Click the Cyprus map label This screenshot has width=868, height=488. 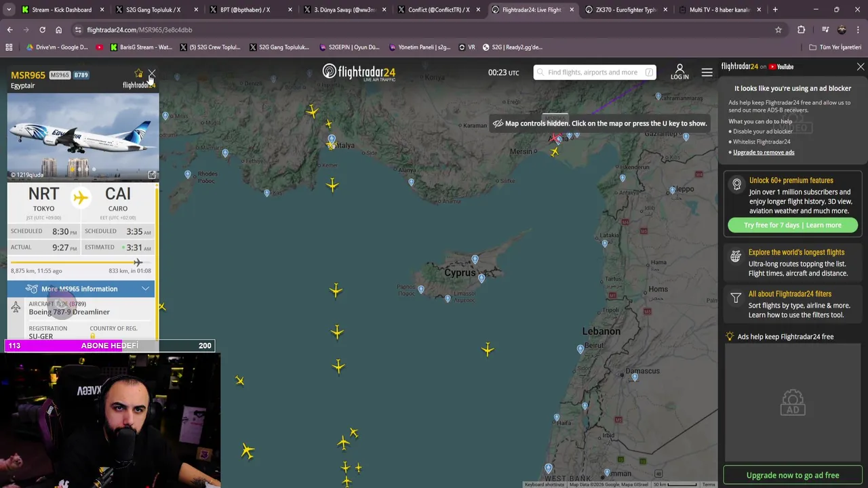pos(460,272)
